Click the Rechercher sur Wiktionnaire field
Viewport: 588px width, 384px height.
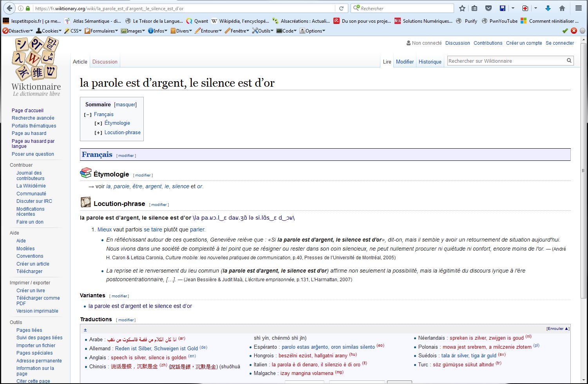point(505,61)
